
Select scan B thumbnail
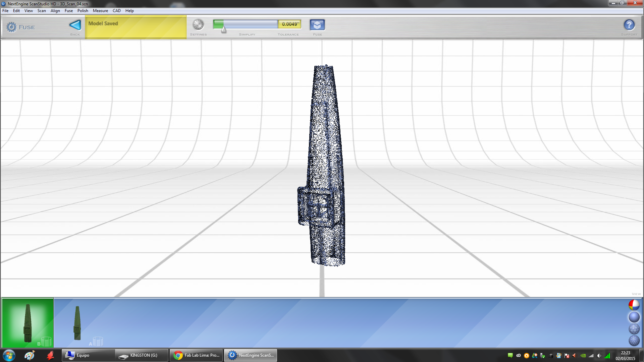coord(28,323)
